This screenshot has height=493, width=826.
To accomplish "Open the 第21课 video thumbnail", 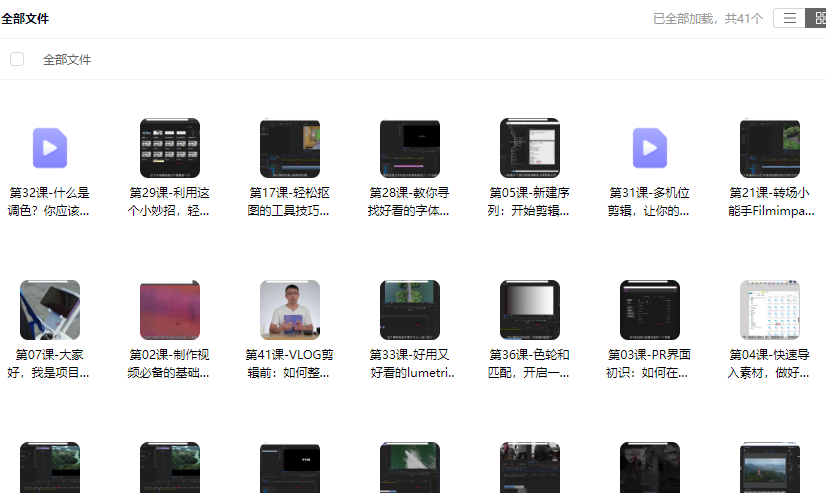I will (770, 148).
